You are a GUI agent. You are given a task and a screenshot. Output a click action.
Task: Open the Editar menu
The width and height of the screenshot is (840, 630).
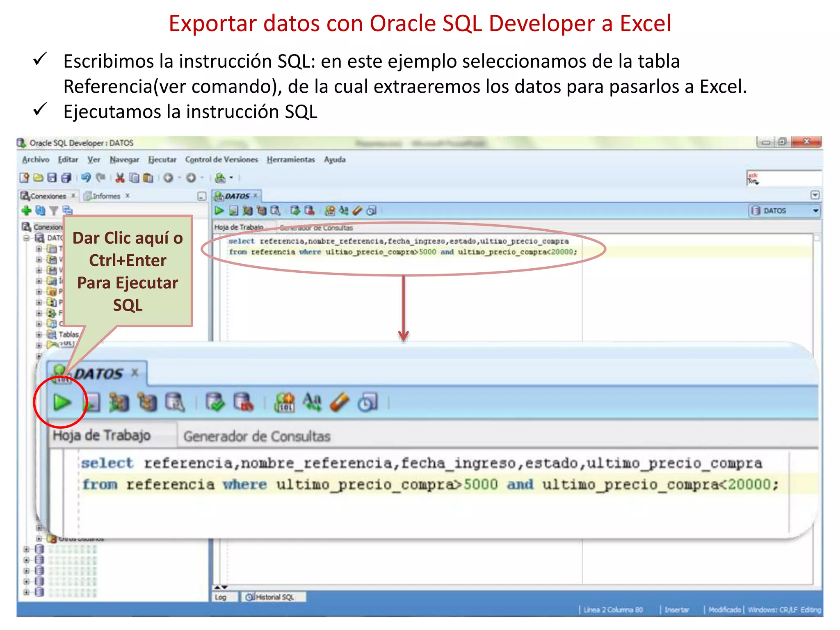click(x=68, y=160)
